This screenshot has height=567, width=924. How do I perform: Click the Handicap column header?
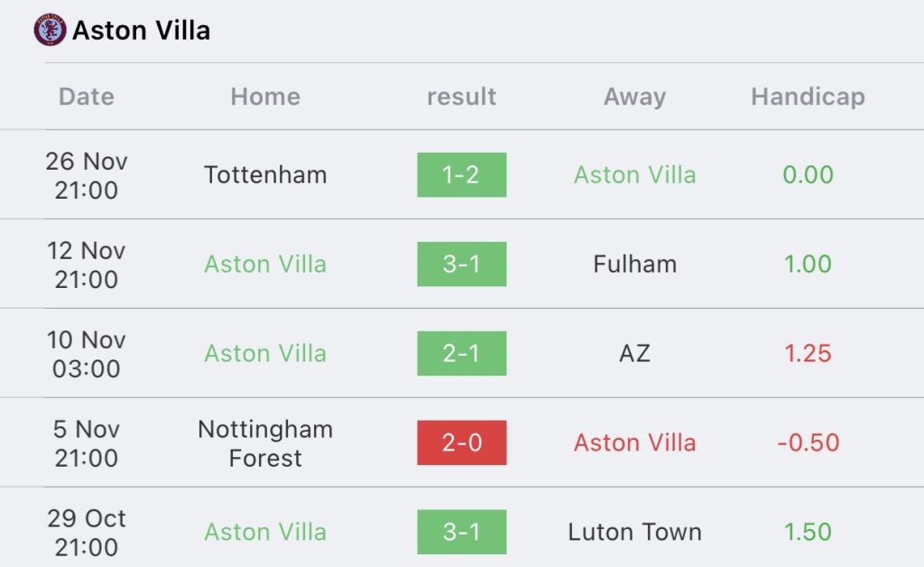tap(808, 97)
